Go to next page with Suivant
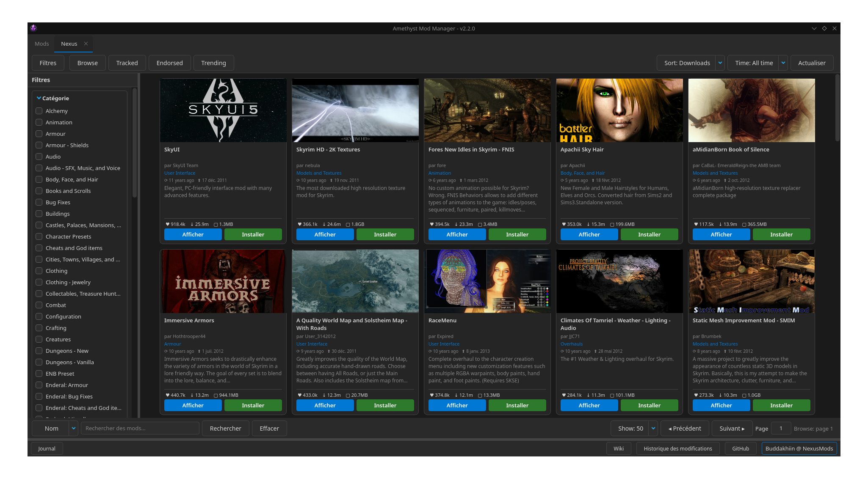 (732, 428)
